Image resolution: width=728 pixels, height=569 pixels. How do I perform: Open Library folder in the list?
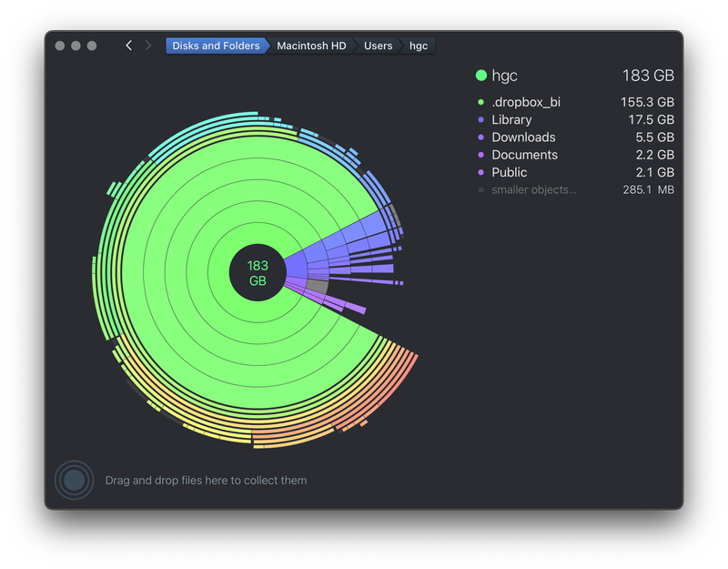coord(511,120)
